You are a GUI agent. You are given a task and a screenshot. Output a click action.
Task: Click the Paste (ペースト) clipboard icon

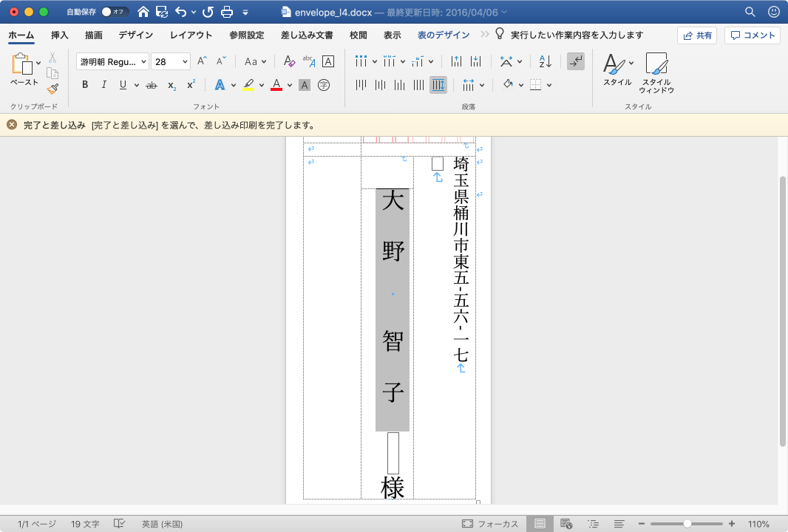[21, 64]
